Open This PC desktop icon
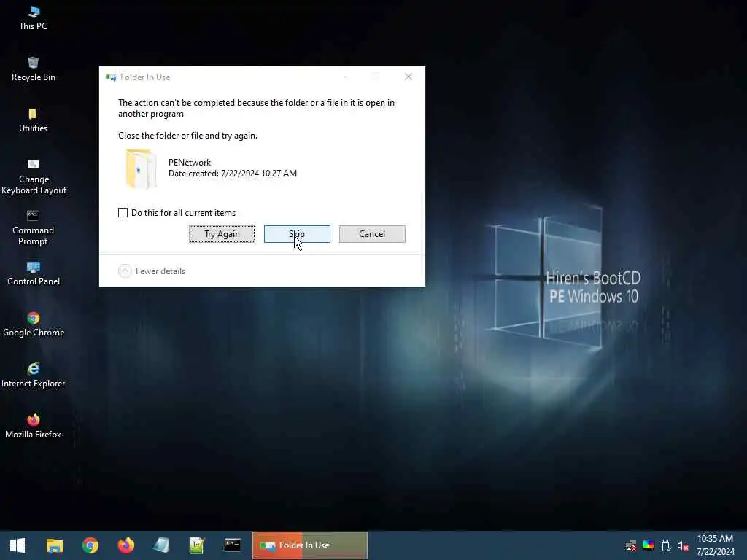Viewport: 747px width, 560px height. coord(33,18)
